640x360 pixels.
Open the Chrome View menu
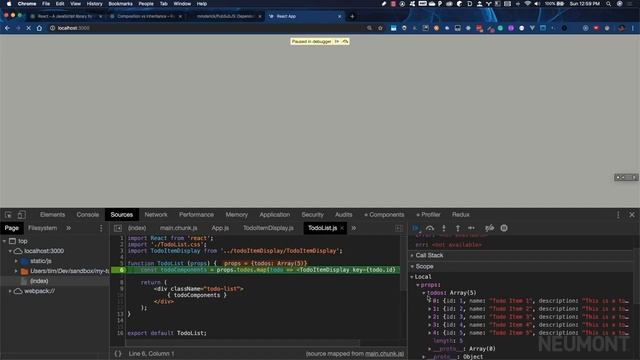[76, 4]
